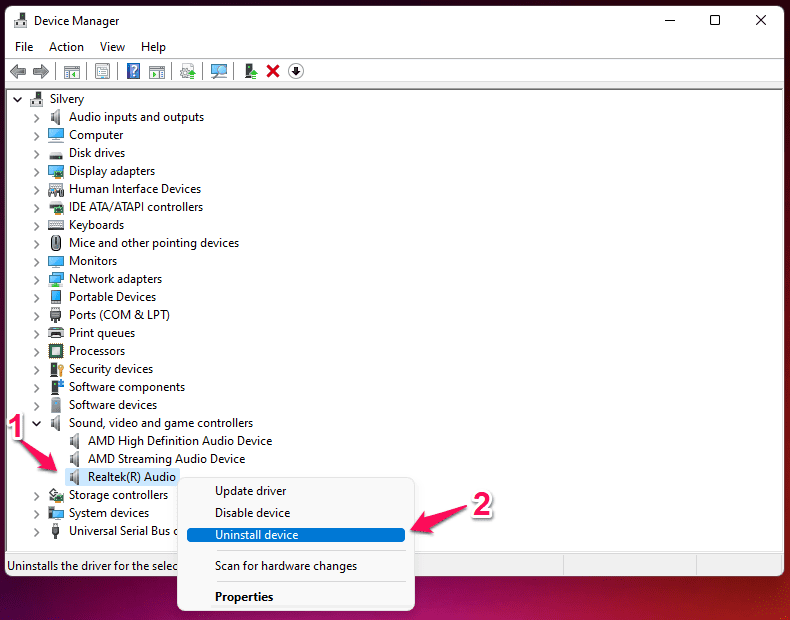Click the black down-arrow disable device icon

point(295,71)
